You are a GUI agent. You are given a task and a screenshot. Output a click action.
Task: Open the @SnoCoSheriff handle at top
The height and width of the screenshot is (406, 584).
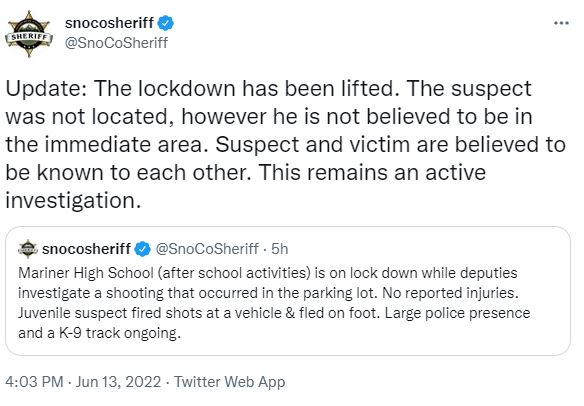point(116,43)
